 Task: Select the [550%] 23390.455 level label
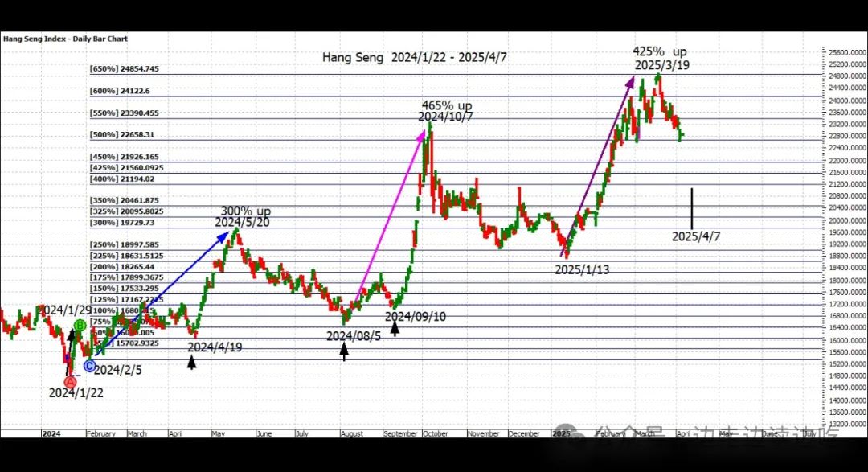[x=125, y=113]
